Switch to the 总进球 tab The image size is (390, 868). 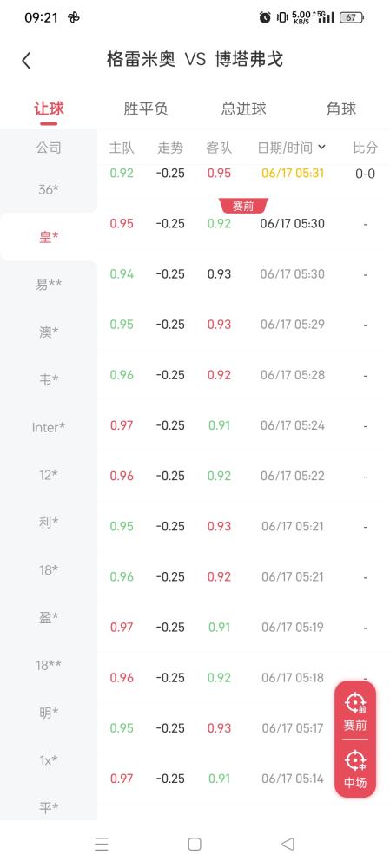(244, 109)
